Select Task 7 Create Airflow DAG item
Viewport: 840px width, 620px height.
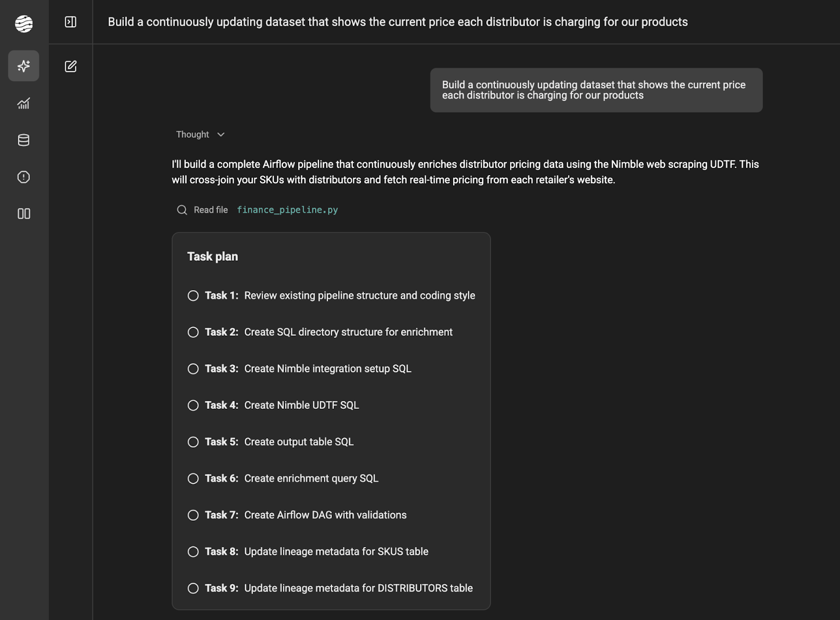[325, 515]
